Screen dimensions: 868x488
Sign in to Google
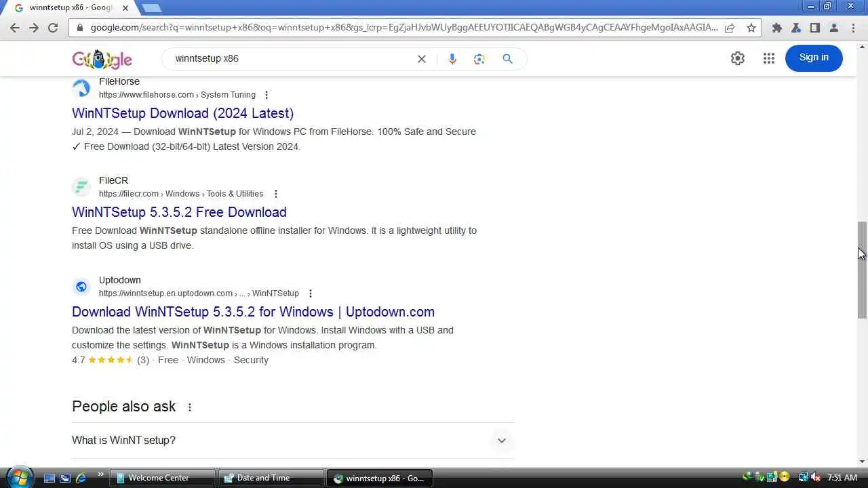(x=814, y=58)
